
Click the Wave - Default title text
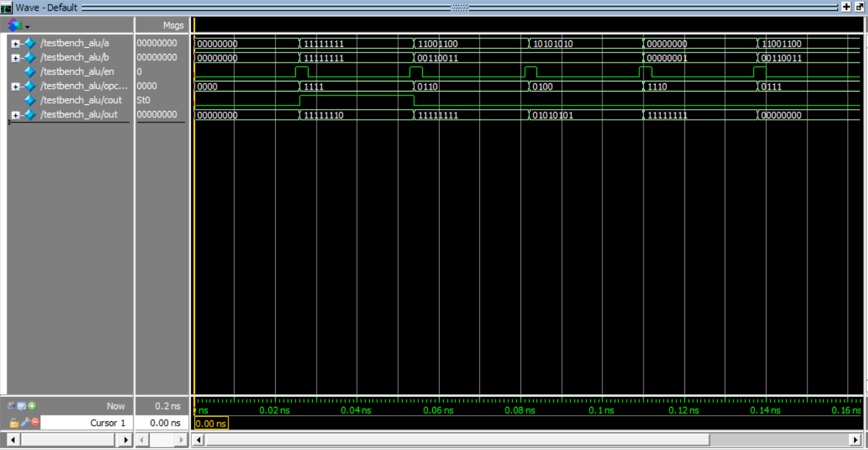click(47, 7)
